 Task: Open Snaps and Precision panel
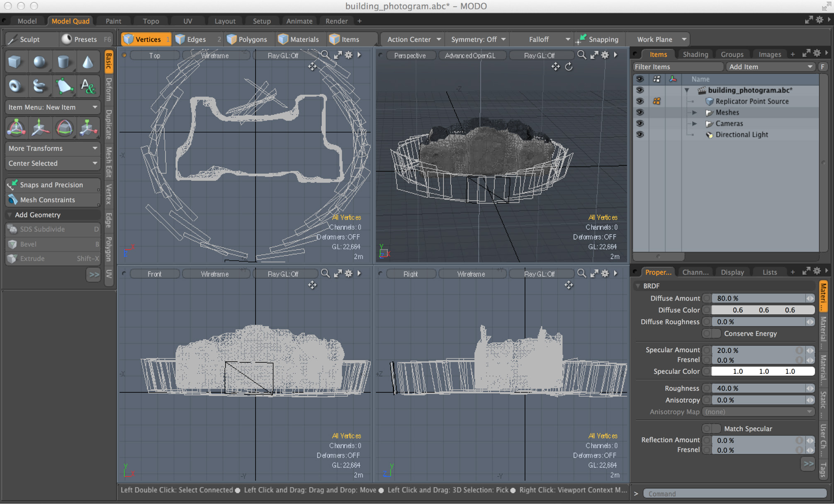click(53, 185)
